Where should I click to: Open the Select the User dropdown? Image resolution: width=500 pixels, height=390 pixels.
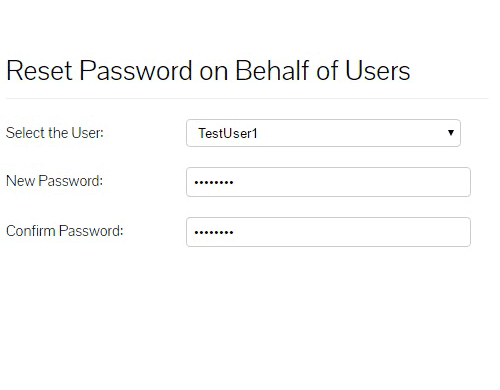click(323, 133)
